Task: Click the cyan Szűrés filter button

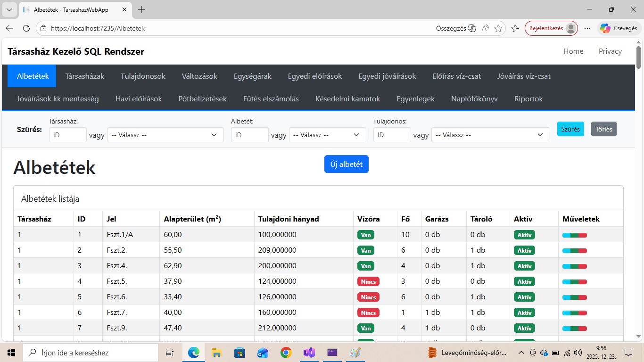Action: pos(570,129)
